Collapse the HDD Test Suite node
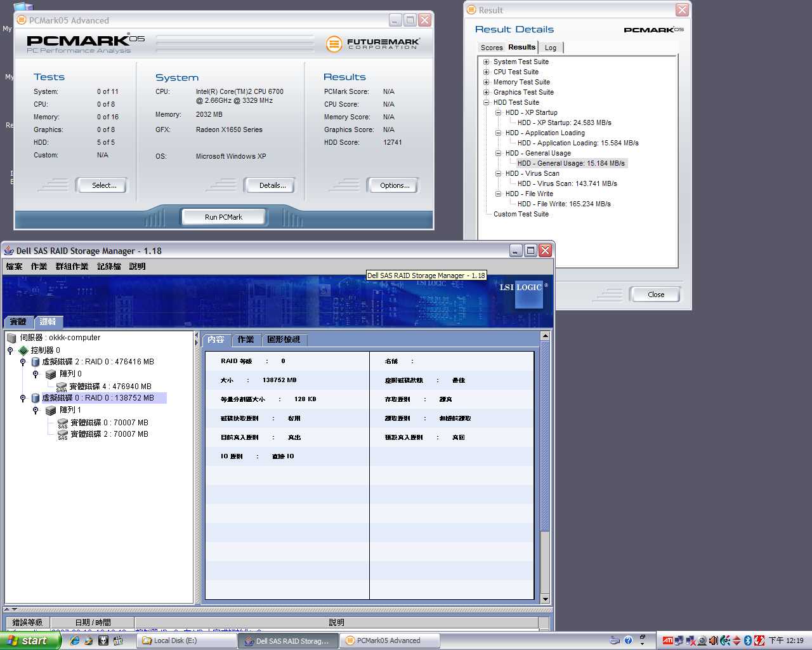 coord(487,102)
